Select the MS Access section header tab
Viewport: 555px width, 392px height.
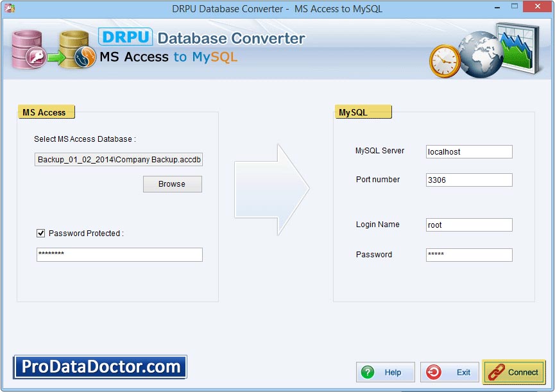[46, 112]
